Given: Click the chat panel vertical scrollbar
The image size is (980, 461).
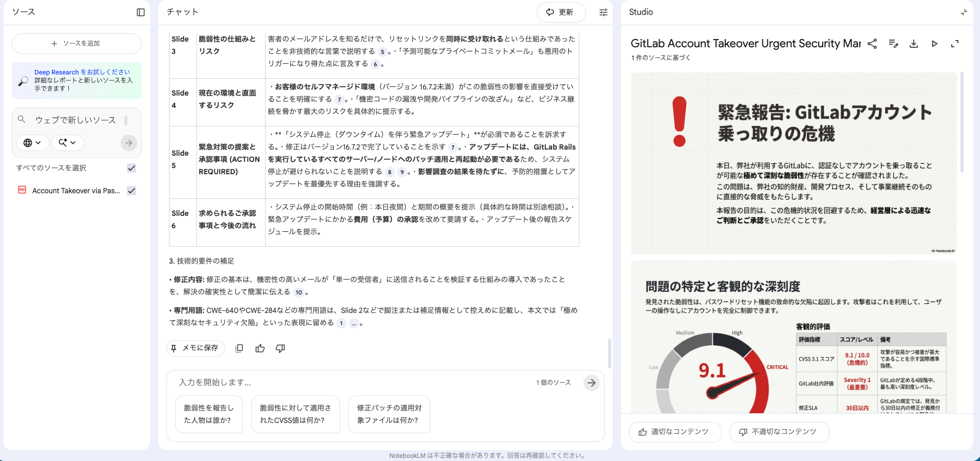Looking at the screenshot, I should click(609, 354).
